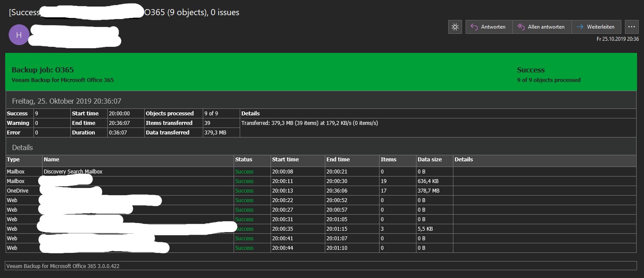Select 9 of 9 objects processed text
Viewport: 644px width, 278px height.
tap(548, 80)
